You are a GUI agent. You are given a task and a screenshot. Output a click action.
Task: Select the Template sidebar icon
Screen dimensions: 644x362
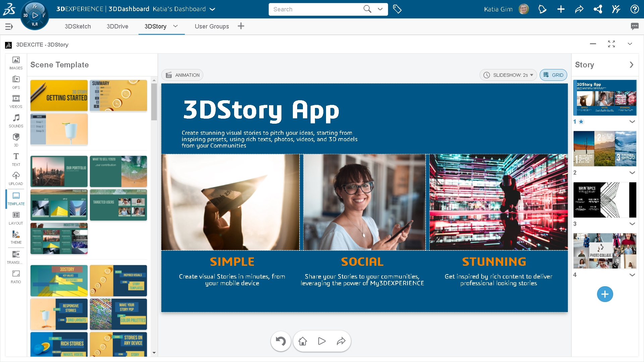click(16, 199)
